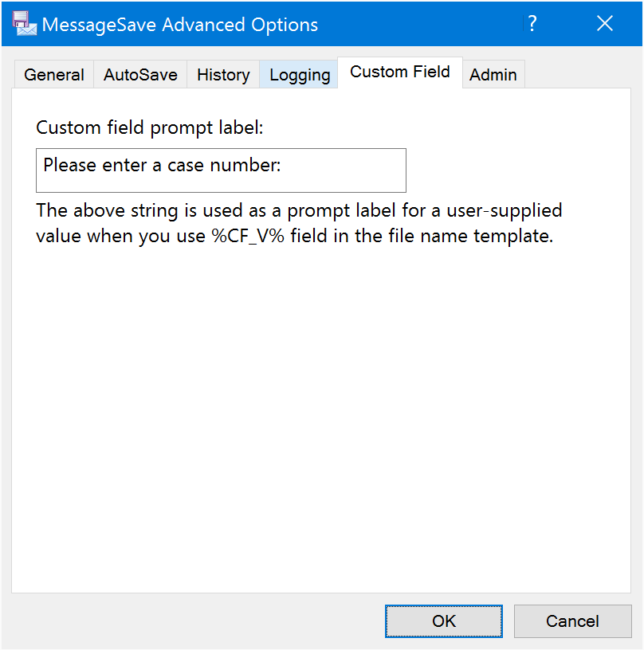Discard changes with the Cancel button
Screen dimensions: 644x650
[x=573, y=621]
